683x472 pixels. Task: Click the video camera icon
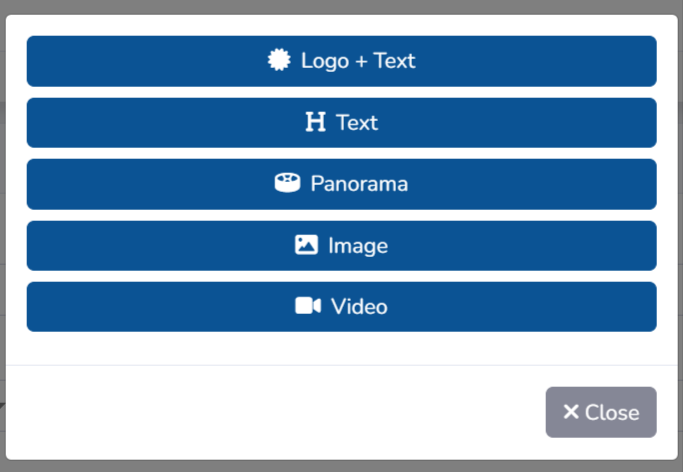(308, 306)
